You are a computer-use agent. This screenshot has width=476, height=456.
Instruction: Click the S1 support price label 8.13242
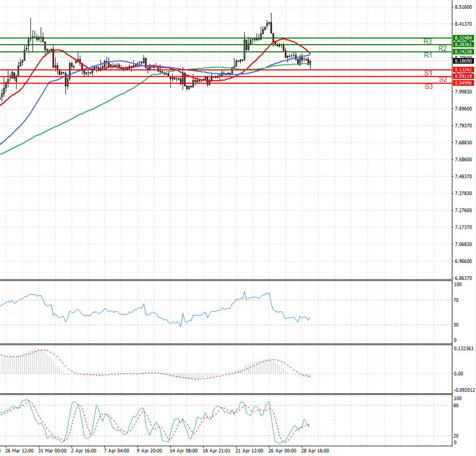(463, 70)
